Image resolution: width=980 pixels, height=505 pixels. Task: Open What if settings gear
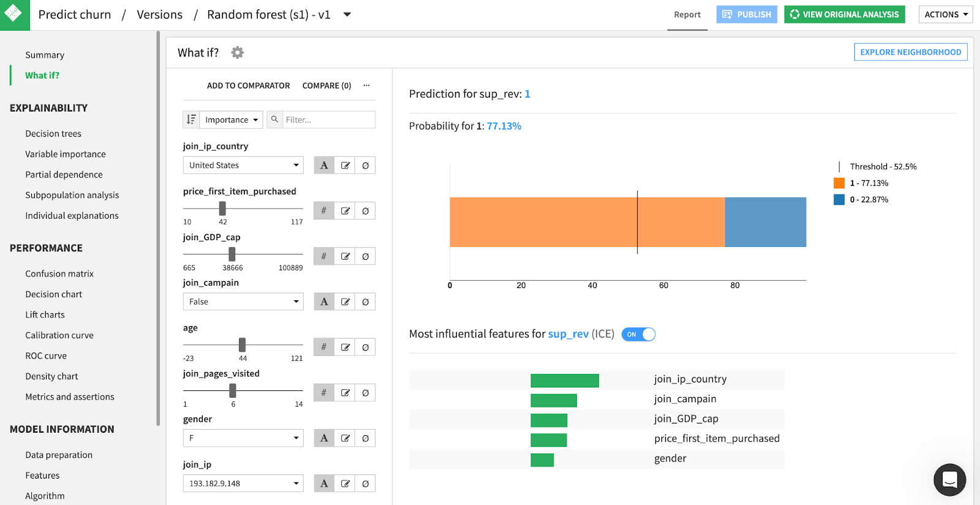pos(237,53)
